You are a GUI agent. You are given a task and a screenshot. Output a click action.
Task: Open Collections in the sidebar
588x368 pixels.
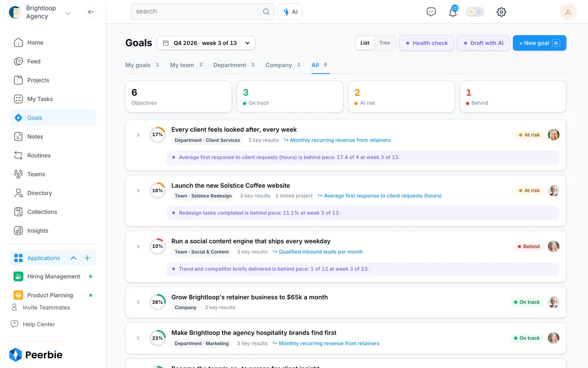point(53,212)
